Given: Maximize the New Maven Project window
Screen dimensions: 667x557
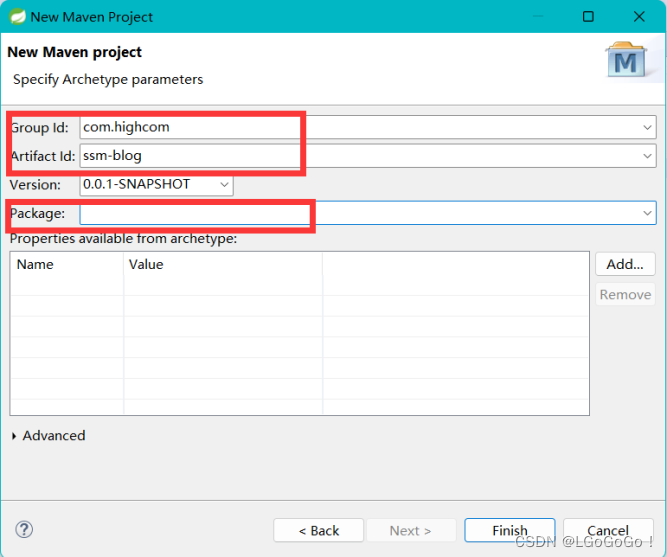Looking at the screenshot, I should tap(588, 17).
